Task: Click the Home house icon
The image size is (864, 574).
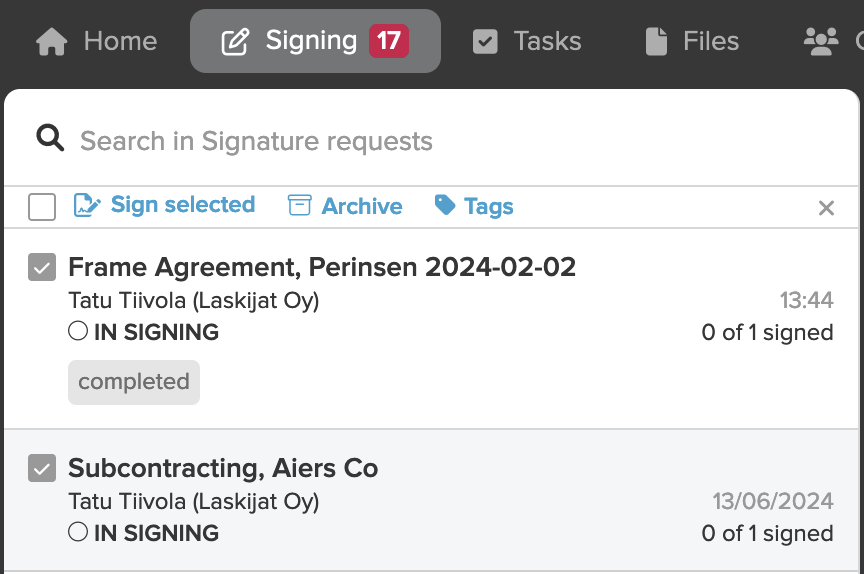Action: [x=51, y=42]
